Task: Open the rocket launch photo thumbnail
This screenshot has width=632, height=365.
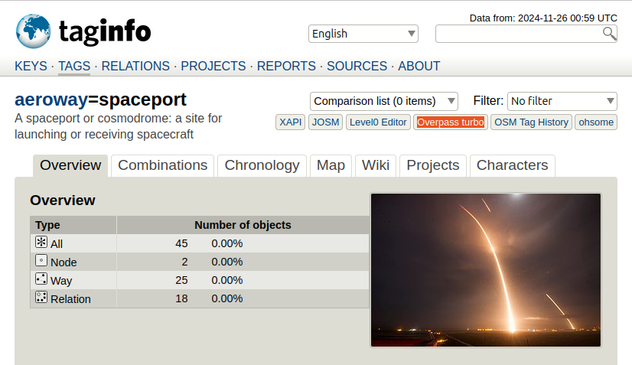Action: (486, 270)
